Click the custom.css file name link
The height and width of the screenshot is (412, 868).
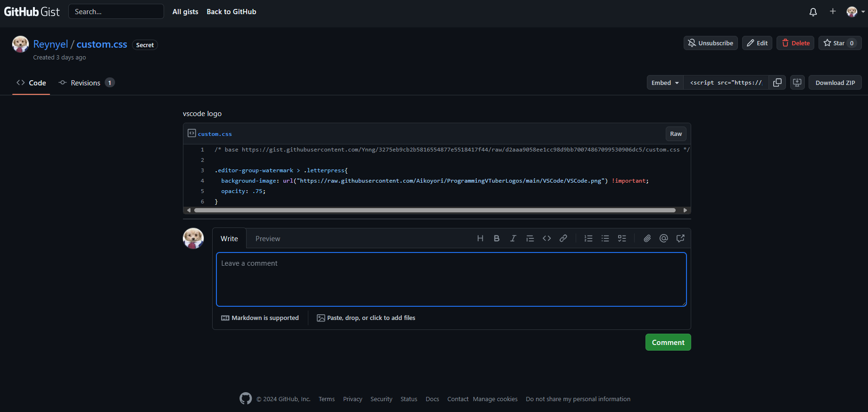pos(215,134)
